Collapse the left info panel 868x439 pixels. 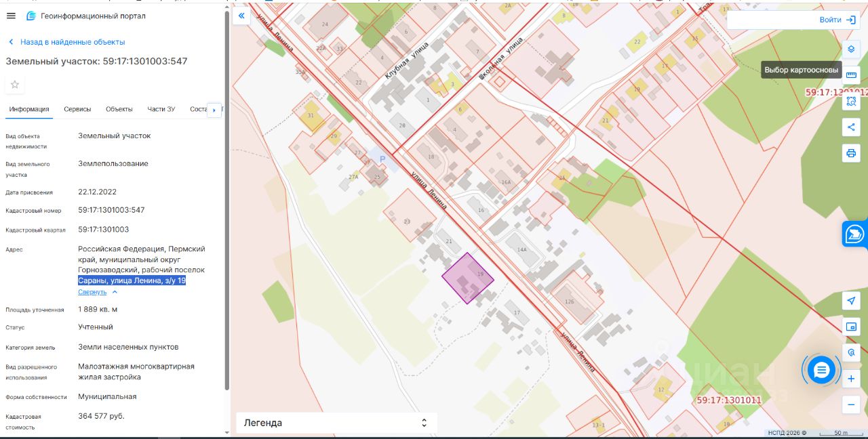pyautogui.click(x=241, y=16)
